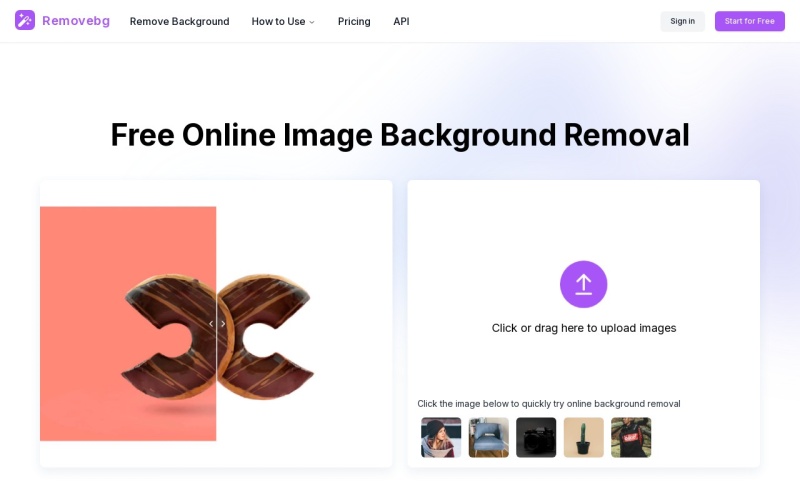Click the purple upload arrow icon
Screen dimensions: 800x485
coord(584,284)
